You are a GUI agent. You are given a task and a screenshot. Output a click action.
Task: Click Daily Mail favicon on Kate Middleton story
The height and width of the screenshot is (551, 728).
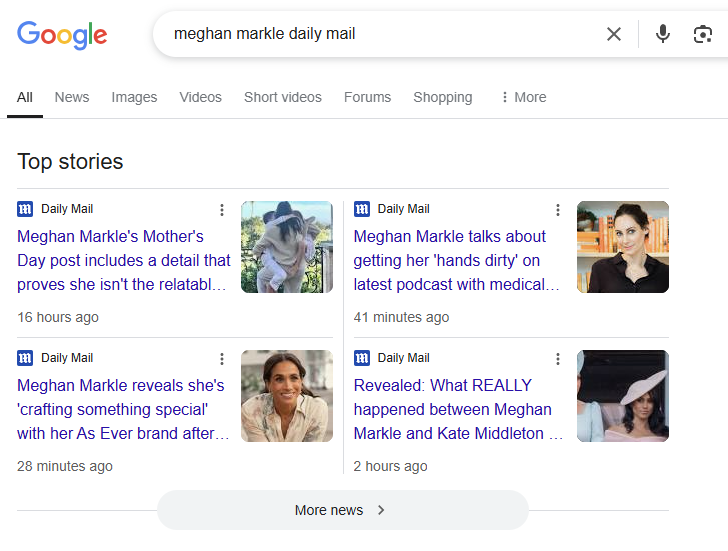tap(362, 358)
